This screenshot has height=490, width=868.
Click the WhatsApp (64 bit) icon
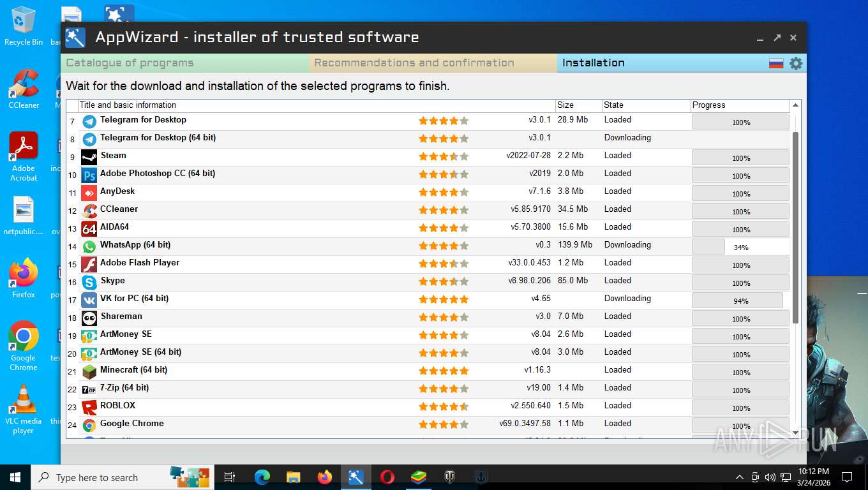[x=89, y=246]
